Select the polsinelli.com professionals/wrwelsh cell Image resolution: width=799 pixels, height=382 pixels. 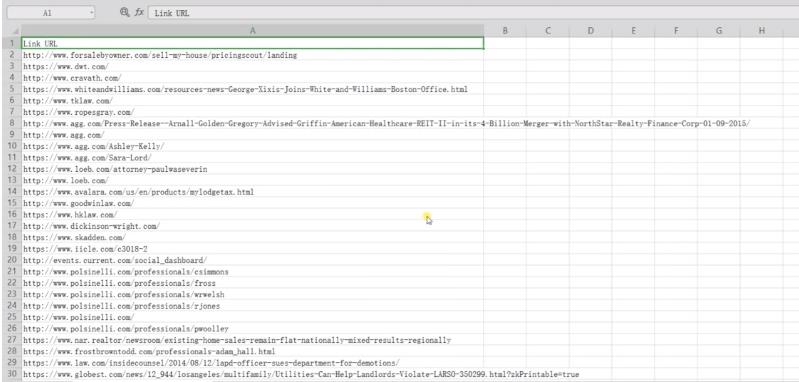click(252, 294)
